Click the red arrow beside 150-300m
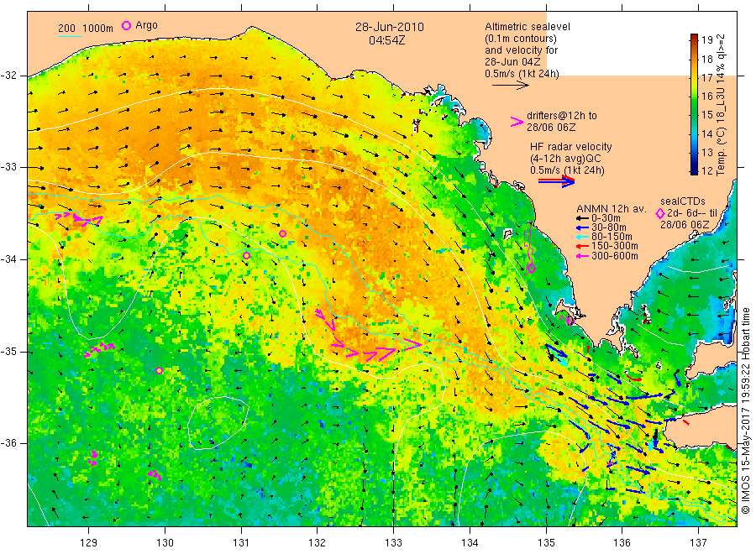This screenshot has height=554, width=756. pyautogui.click(x=583, y=246)
